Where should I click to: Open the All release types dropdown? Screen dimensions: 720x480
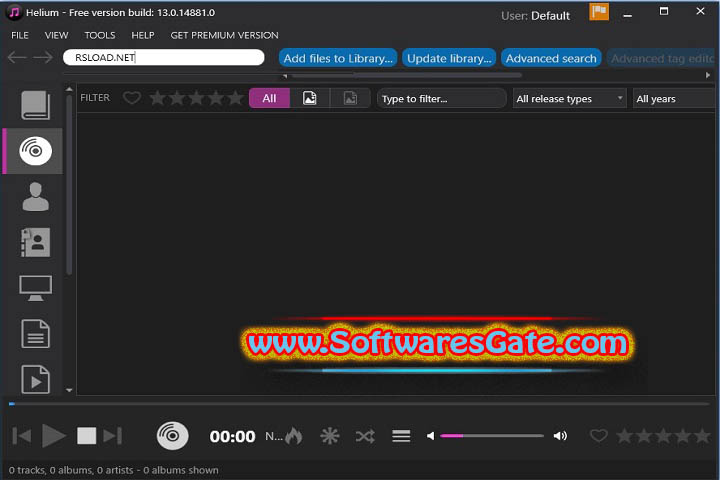click(569, 99)
